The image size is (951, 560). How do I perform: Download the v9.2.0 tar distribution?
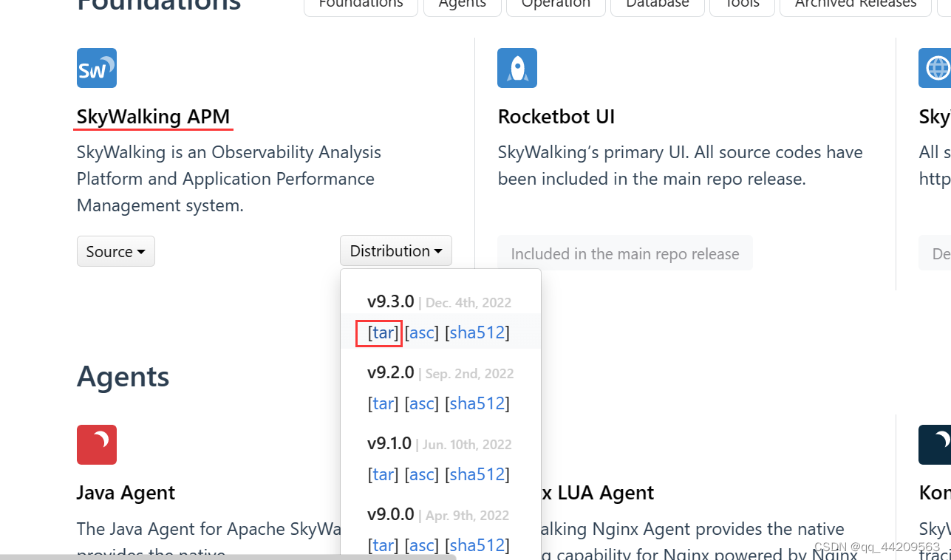[383, 403]
